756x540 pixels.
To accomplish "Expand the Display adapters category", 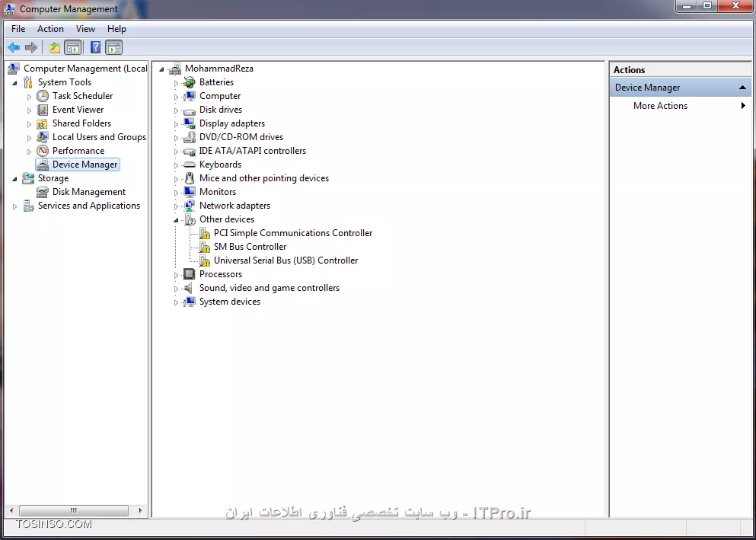I will 176,124.
